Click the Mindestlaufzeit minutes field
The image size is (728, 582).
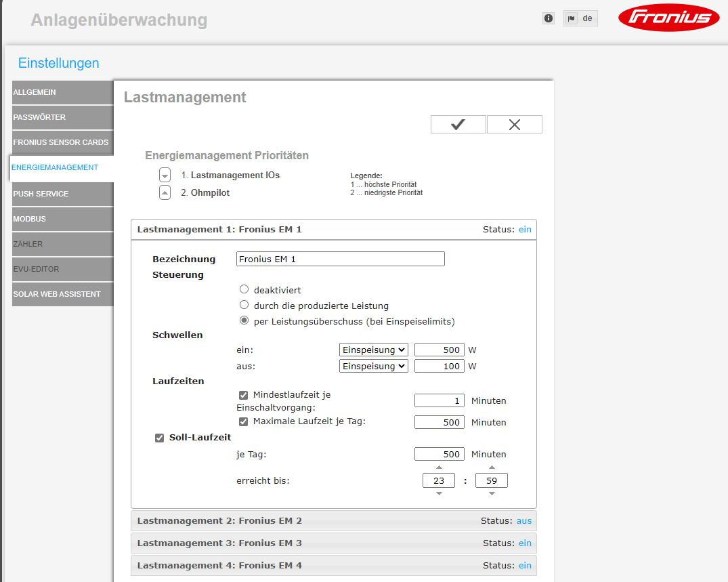click(440, 400)
